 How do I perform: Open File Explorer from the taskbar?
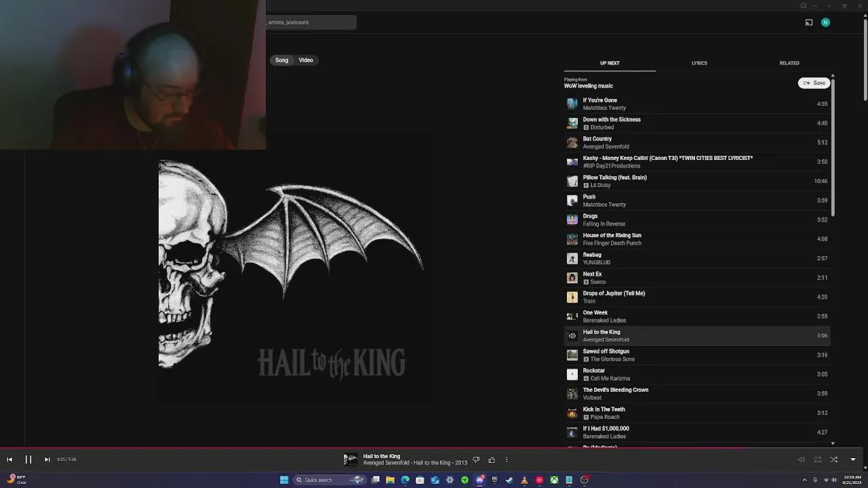[x=390, y=480]
